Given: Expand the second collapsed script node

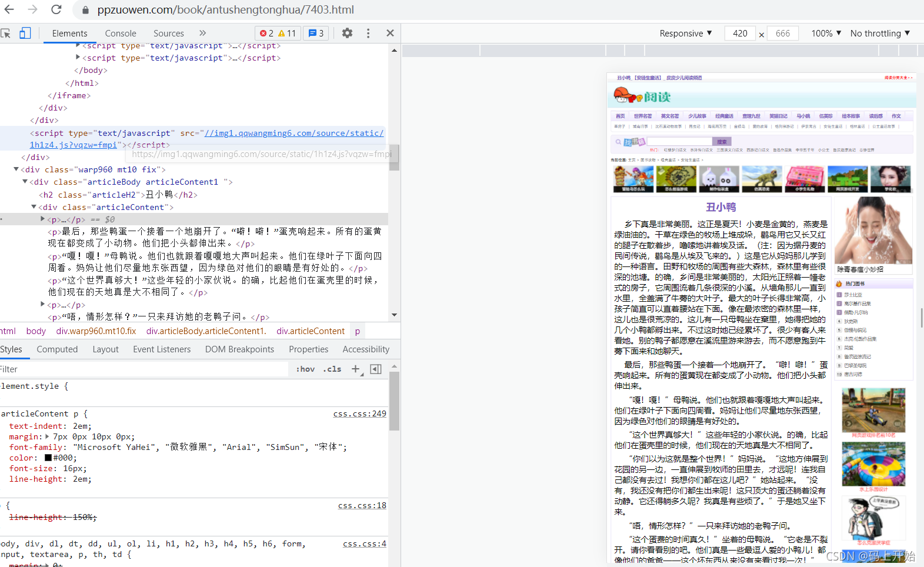Looking at the screenshot, I should [78, 57].
